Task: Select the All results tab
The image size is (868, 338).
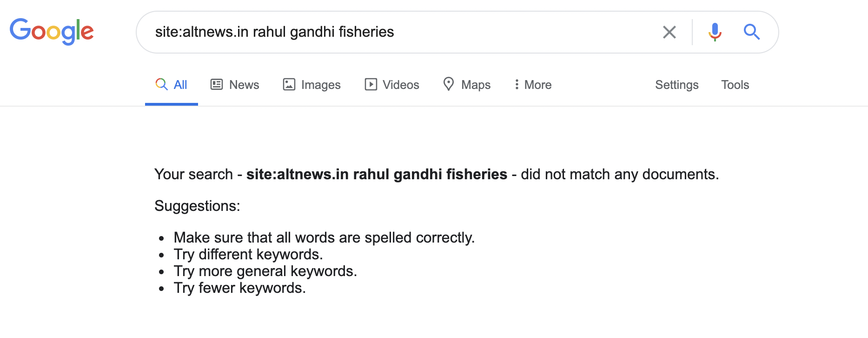Action: coord(180,85)
